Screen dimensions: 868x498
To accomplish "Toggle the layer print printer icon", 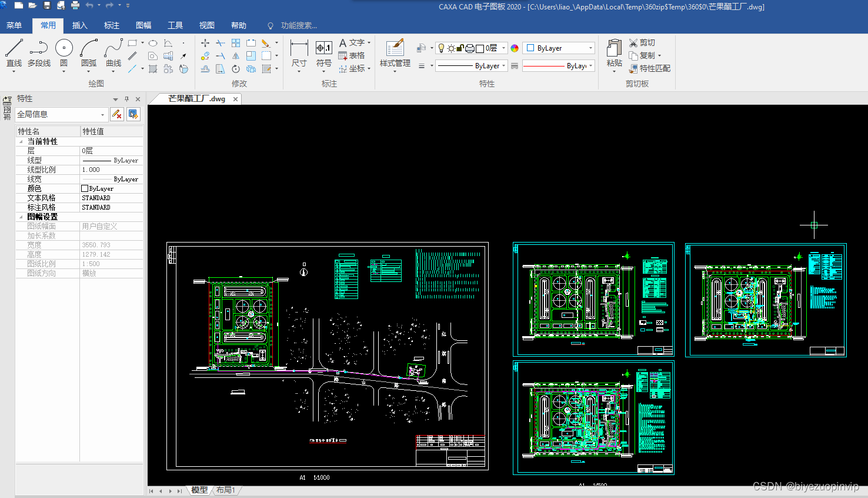I will coord(470,48).
